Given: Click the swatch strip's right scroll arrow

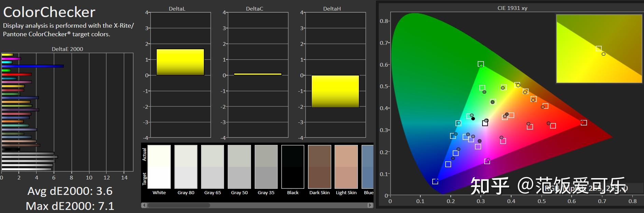Looking at the screenshot, I should click(x=370, y=205).
